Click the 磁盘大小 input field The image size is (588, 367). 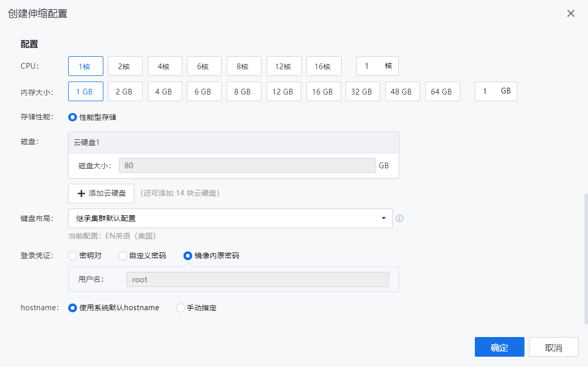click(x=247, y=166)
